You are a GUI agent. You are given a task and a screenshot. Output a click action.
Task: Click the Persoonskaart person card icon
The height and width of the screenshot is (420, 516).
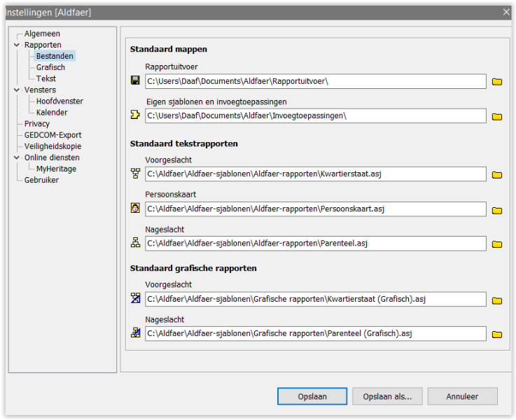[x=136, y=209]
